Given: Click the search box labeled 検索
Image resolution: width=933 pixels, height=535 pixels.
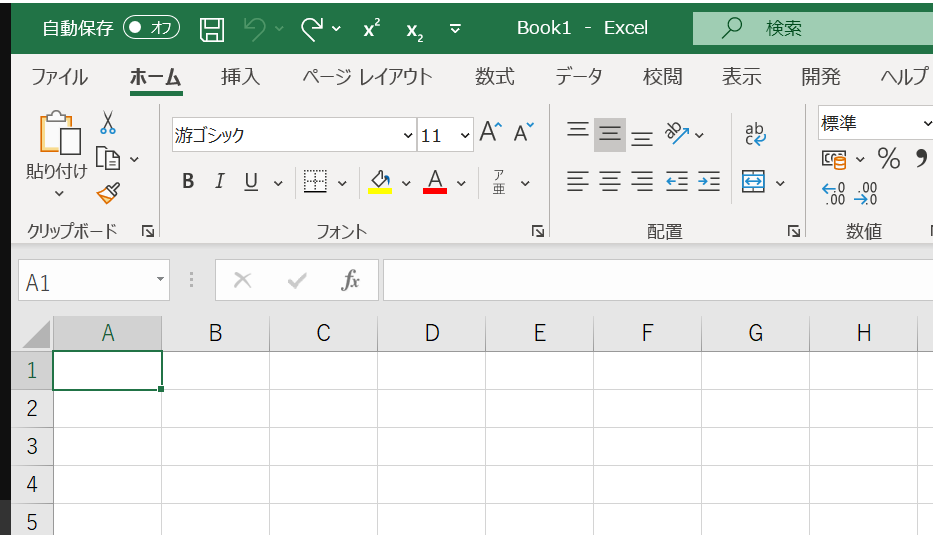Looking at the screenshot, I should [810, 29].
